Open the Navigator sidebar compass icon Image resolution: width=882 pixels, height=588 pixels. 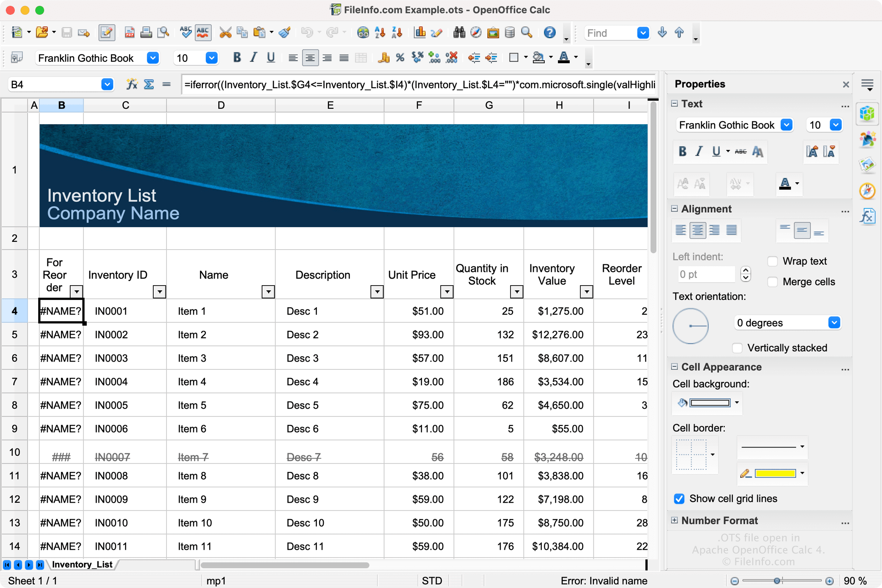click(x=867, y=191)
